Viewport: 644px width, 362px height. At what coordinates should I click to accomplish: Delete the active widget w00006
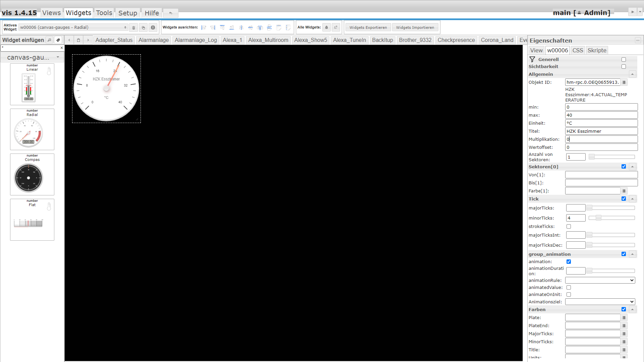coord(133,27)
